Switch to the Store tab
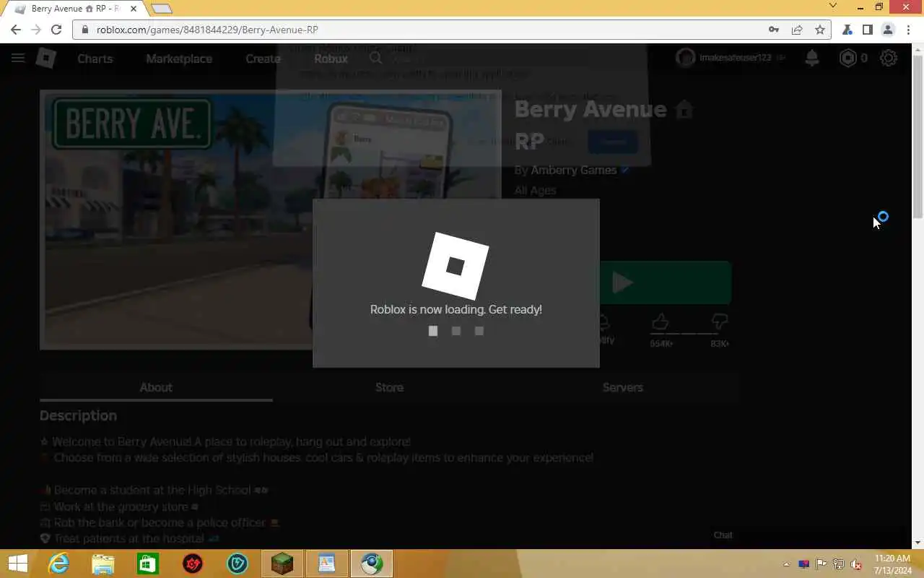This screenshot has width=924, height=578. (389, 387)
